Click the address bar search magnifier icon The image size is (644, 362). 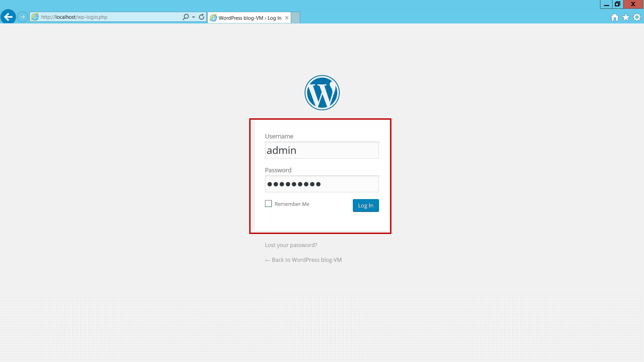click(185, 17)
